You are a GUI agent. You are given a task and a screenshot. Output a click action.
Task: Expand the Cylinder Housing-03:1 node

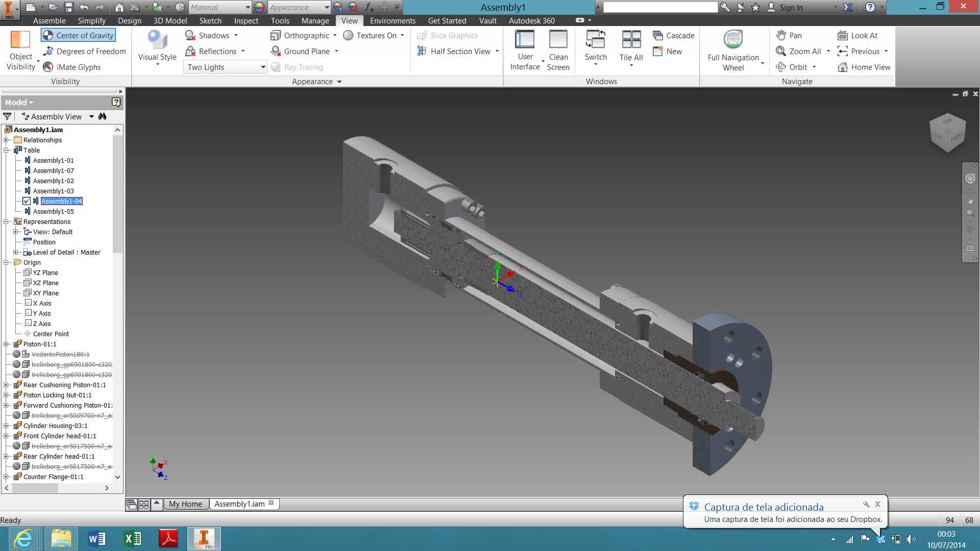(x=6, y=425)
